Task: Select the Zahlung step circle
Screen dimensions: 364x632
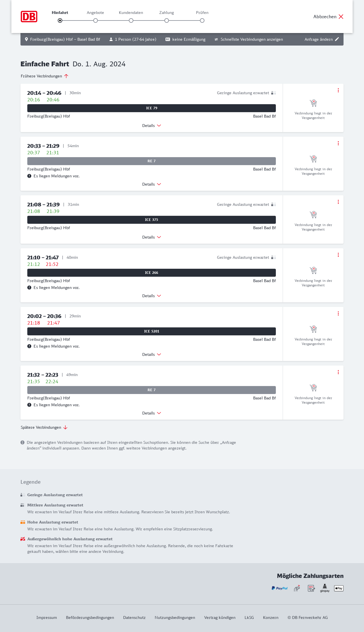Action: (167, 20)
